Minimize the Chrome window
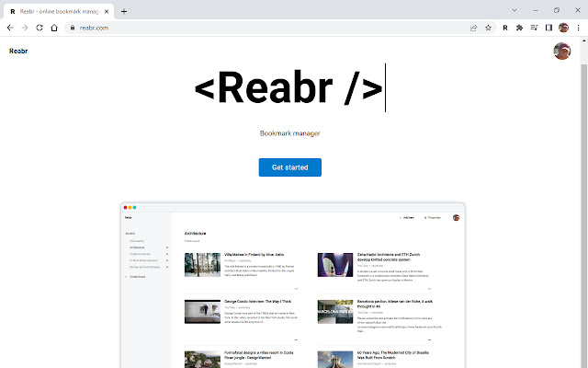Screen dimensions: 588x368 click(x=536, y=10)
